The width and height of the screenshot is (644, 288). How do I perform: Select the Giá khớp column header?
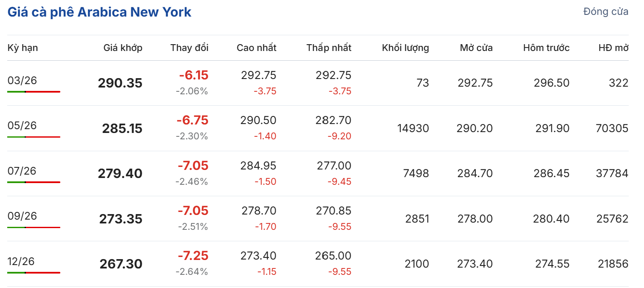(123, 48)
